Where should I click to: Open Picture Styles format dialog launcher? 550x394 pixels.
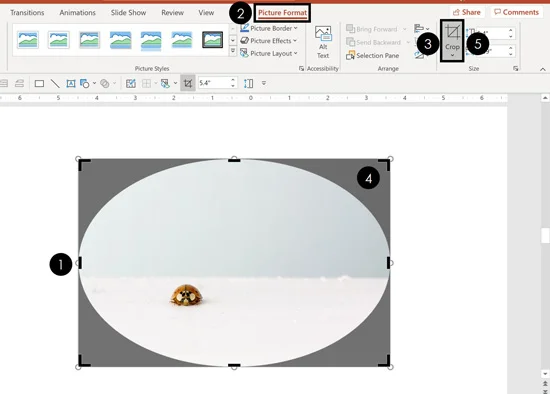(x=301, y=68)
